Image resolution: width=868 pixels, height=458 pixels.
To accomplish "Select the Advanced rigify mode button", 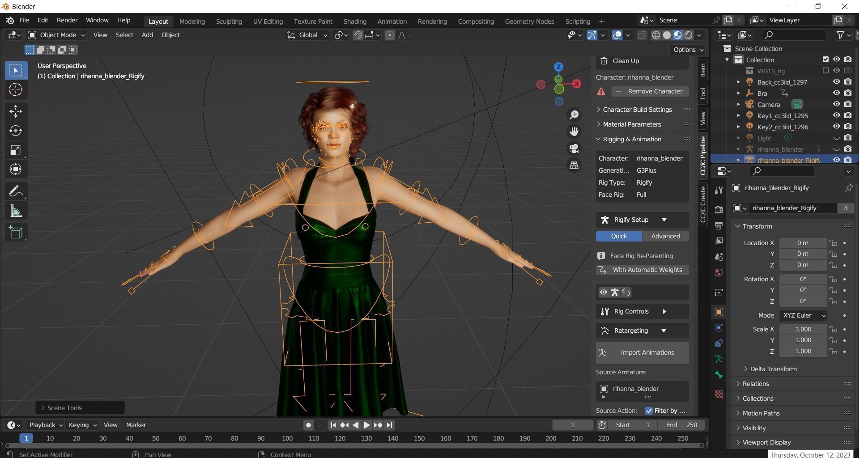I will tap(665, 236).
